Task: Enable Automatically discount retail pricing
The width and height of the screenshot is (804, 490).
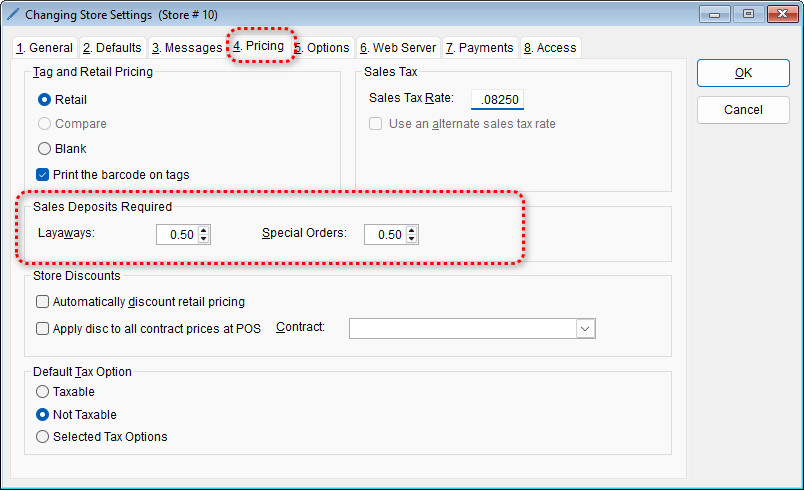Action: point(43,302)
